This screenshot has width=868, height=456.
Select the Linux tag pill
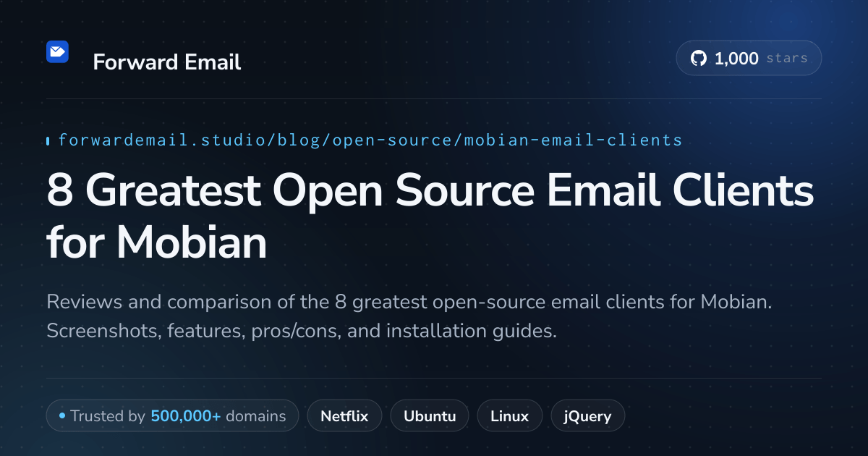(509, 416)
